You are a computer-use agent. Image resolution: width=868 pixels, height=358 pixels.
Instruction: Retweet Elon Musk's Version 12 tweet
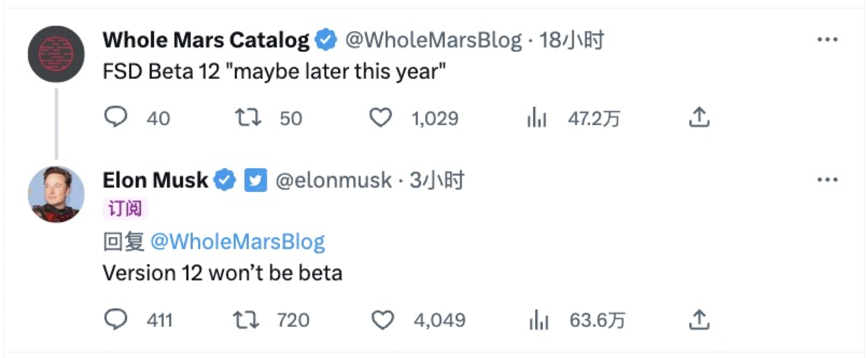tap(246, 320)
